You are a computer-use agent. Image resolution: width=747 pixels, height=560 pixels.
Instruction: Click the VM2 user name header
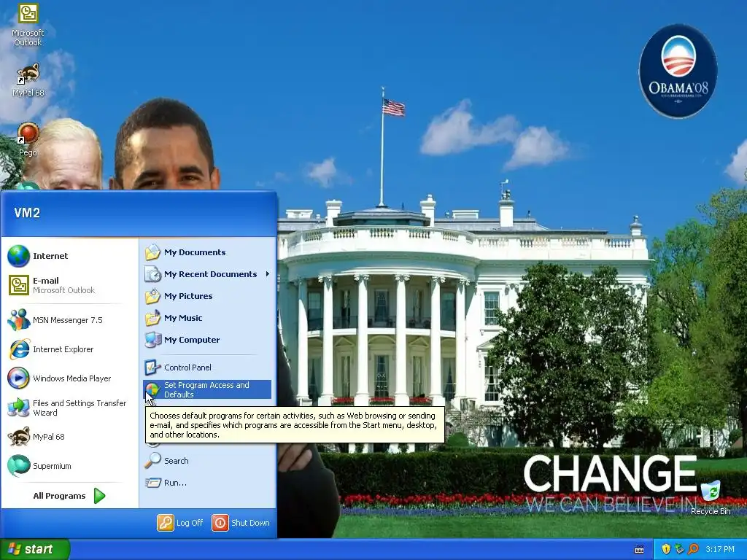coord(27,213)
